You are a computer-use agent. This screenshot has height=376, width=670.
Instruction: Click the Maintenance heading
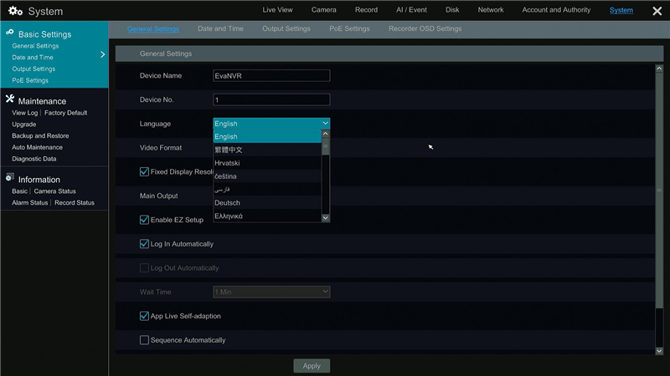(x=42, y=101)
